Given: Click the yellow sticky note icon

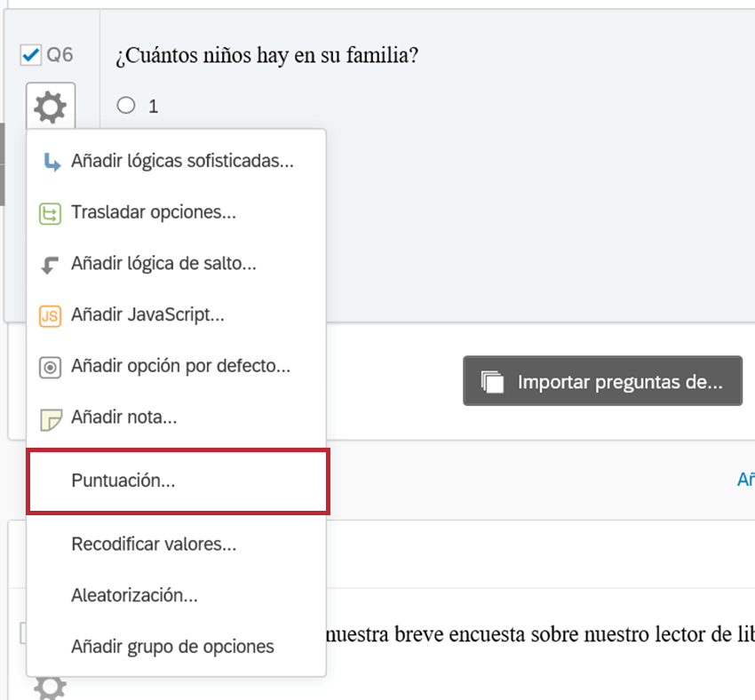Looking at the screenshot, I should click(51, 420).
